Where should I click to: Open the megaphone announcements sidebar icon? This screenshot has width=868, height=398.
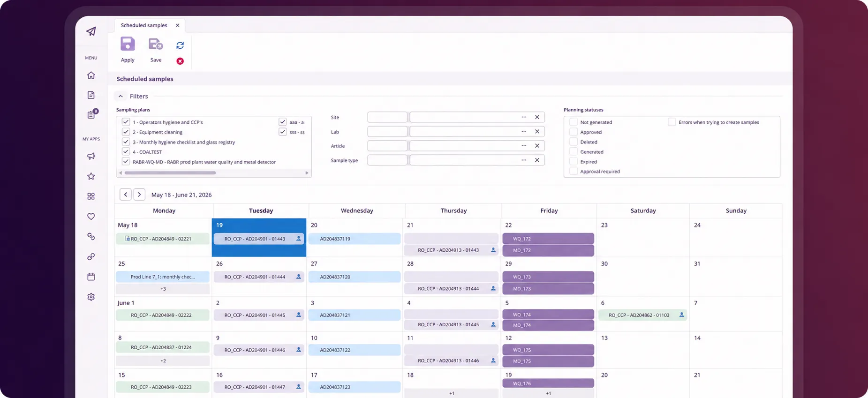(x=91, y=156)
